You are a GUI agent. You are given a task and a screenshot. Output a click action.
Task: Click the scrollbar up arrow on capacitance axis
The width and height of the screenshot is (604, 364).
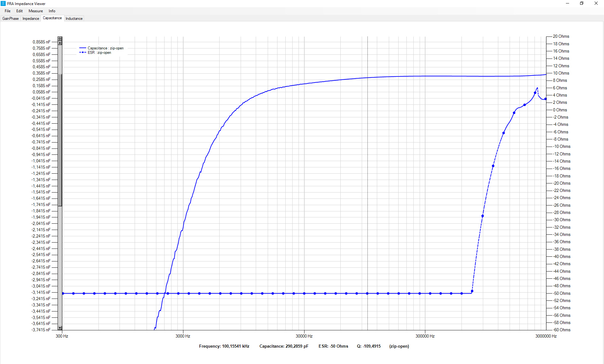60,43
